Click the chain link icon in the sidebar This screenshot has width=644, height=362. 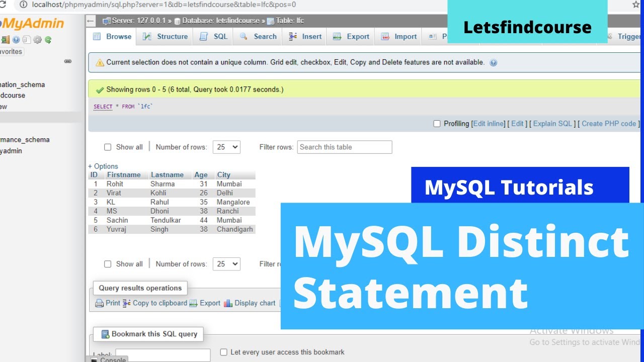[68, 61]
